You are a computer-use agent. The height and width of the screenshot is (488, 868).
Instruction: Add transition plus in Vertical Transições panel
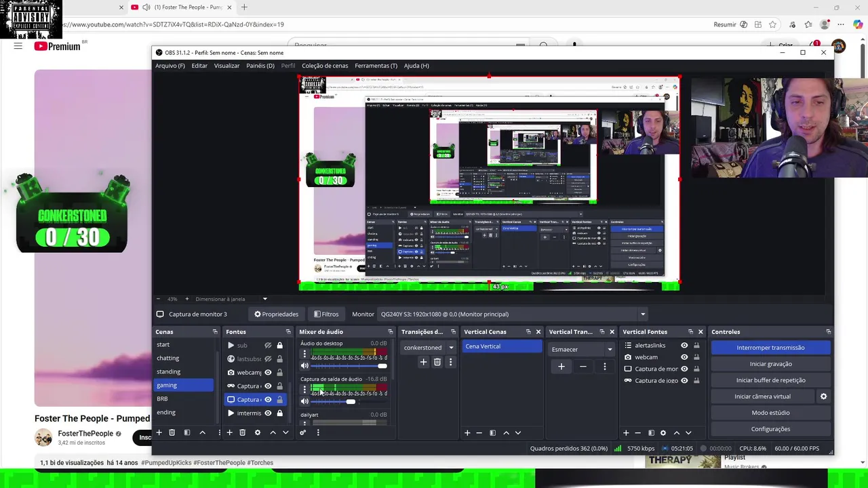[x=561, y=367]
